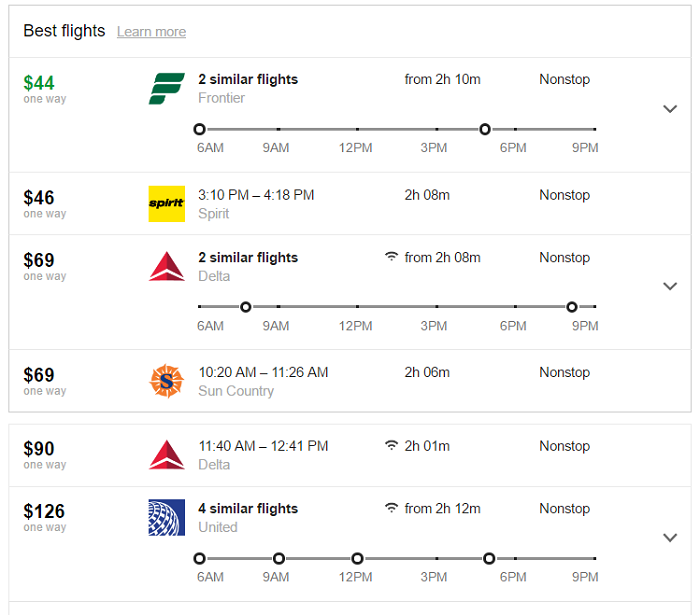Expand the Frontier similar flights chevron
The height and width of the screenshot is (615, 700).
click(670, 109)
